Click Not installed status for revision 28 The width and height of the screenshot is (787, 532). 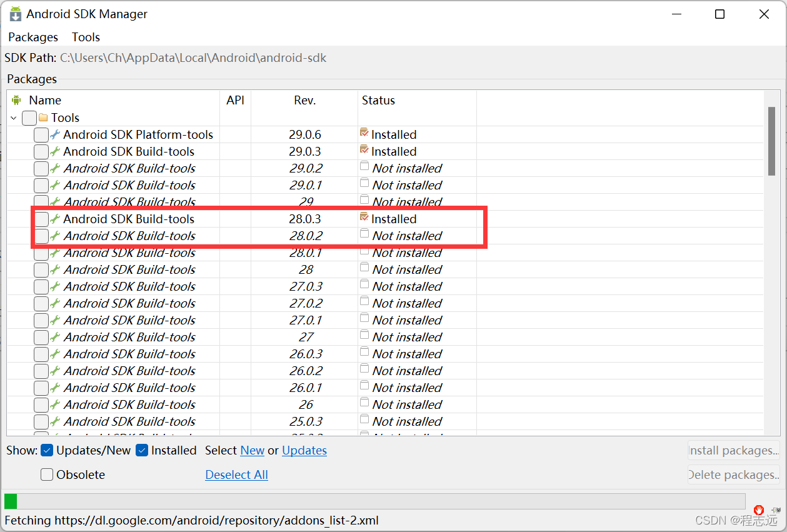407,269
